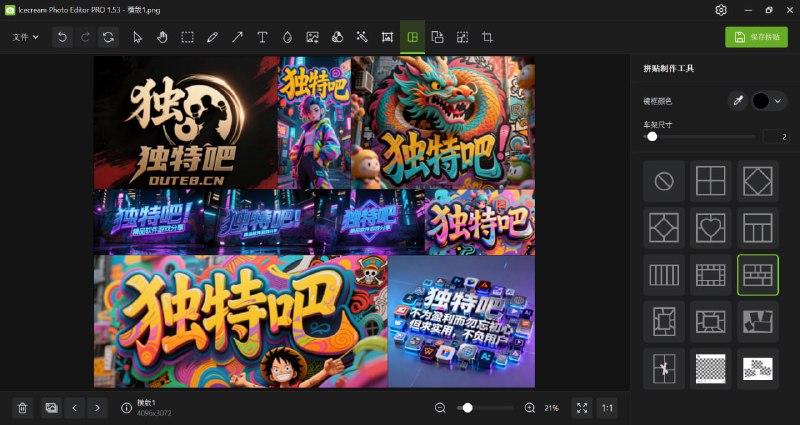Viewport: 800px width, 425px height.
Task: Select the crop tool
Action: 487,37
